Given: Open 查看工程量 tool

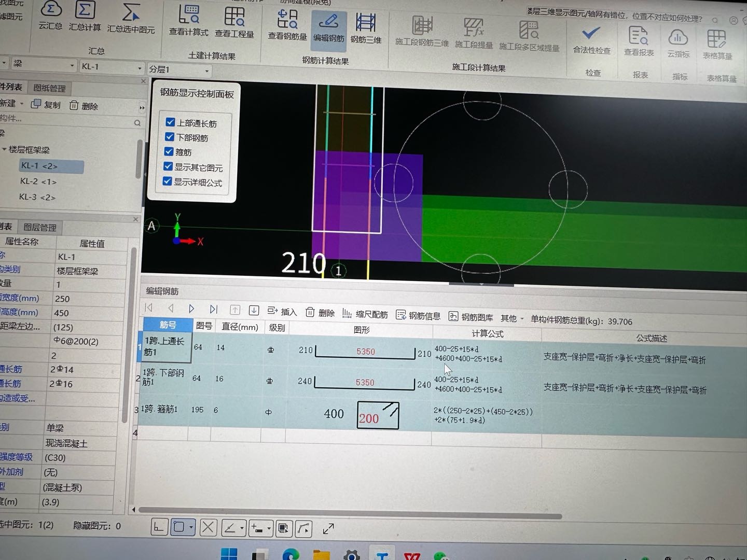Looking at the screenshot, I should click(x=234, y=23).
